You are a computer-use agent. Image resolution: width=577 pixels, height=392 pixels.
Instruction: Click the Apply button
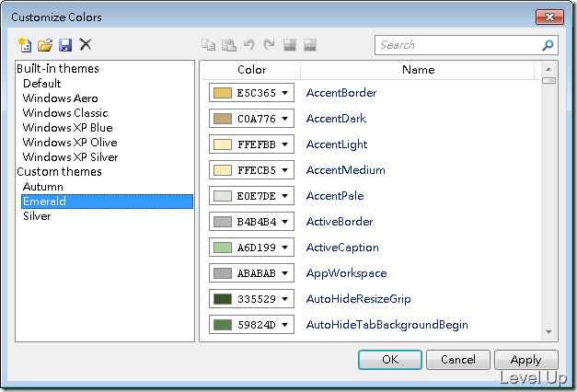click(x=525, y=360)
